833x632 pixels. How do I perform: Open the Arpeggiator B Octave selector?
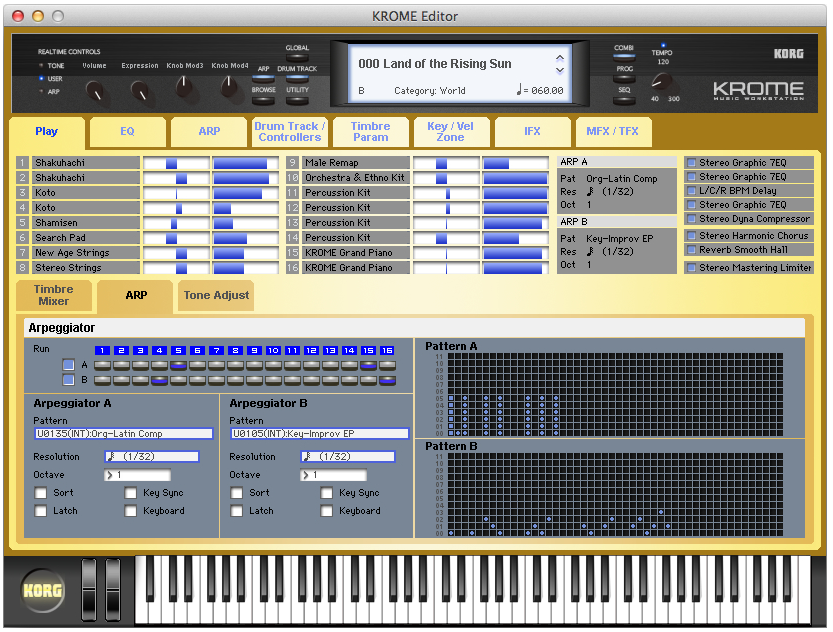pyautogui.click(x=334, y=475)
